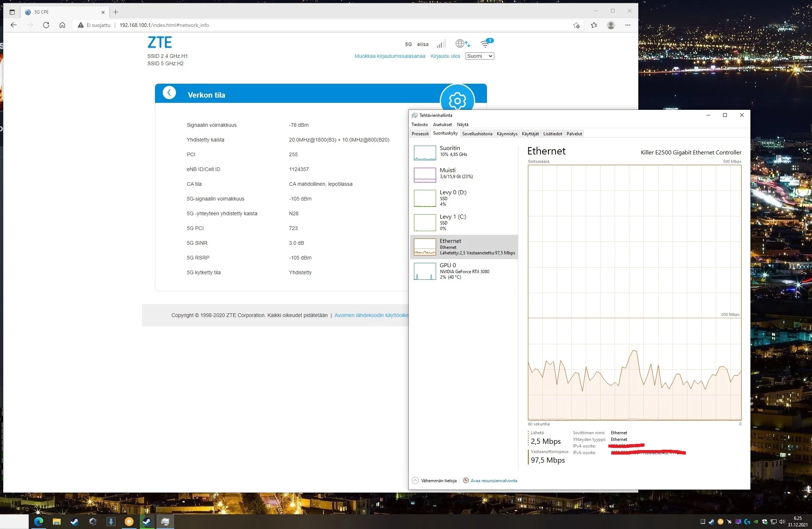Click the browser refresh icon
Screen dimensions: 812x529
pos(46,25)
